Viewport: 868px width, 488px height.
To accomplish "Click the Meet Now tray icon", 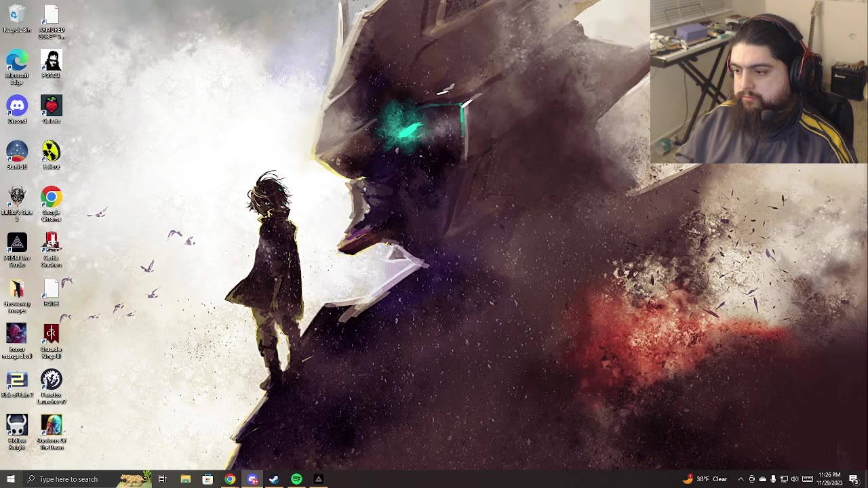I will [751, 479].
